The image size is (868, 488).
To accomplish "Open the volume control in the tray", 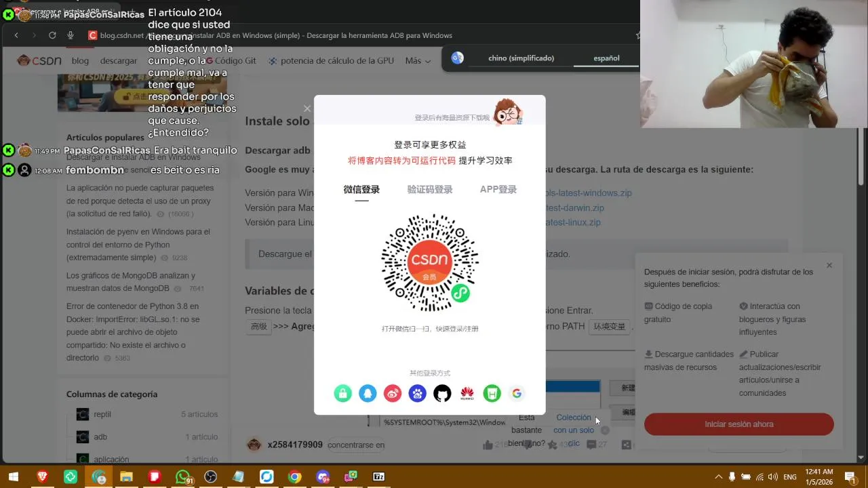I will (774, 477).
